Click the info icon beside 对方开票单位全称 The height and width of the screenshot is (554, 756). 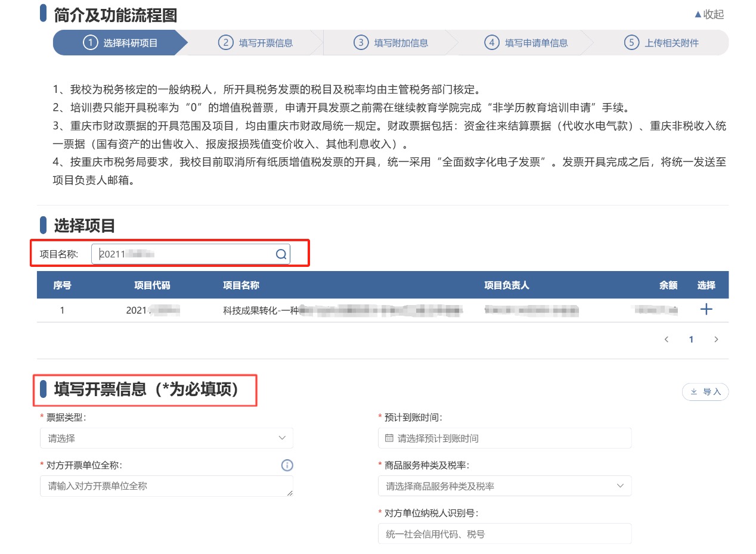pos(287,465)
